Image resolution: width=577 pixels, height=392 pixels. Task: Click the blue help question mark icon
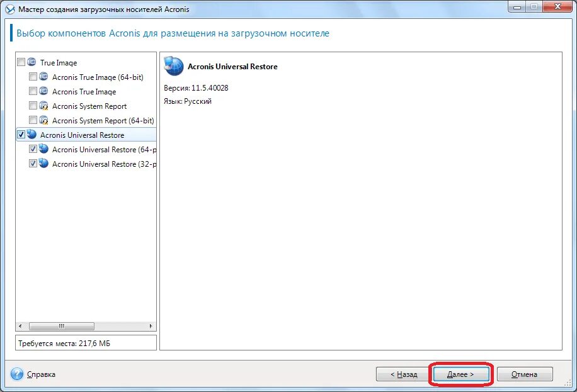17,374
